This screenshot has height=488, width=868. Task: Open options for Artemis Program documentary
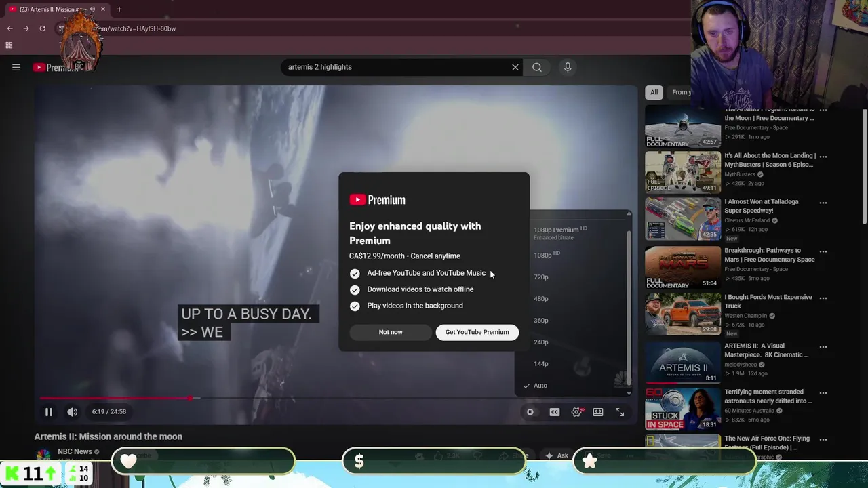pyautogui.click(x=823, y=110)
